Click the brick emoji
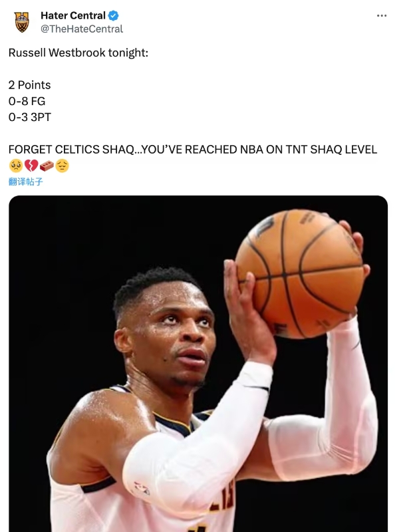The height and width of the screenshot is (532, 413). point(47,166)
